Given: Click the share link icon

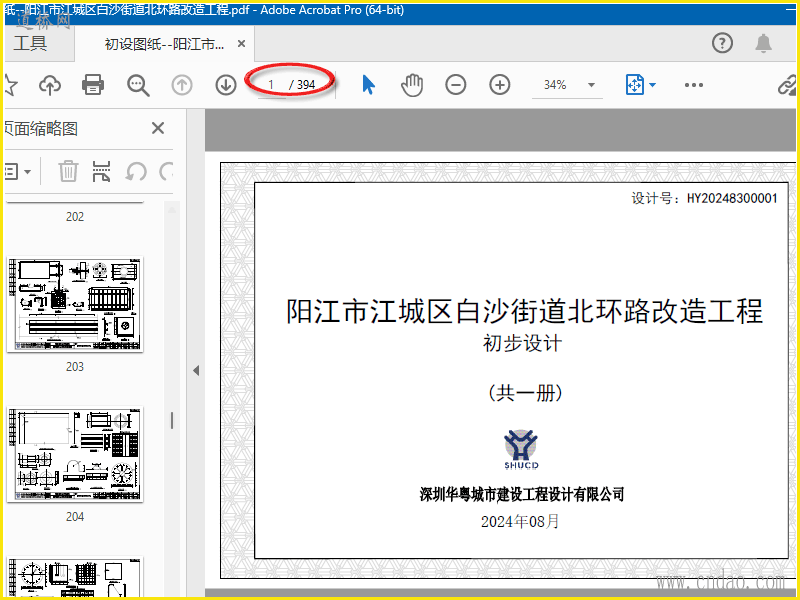Looking at the screenshot, I should [788, 85].
